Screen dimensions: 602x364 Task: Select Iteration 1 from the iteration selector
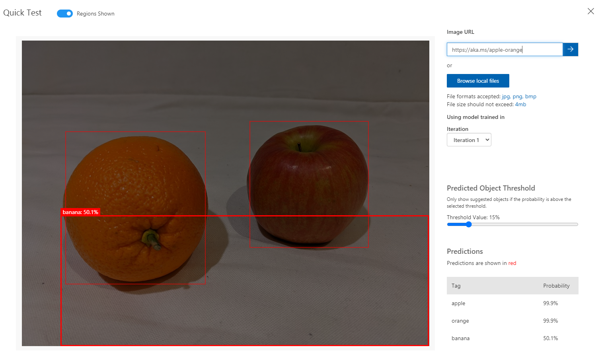(469, 140)
